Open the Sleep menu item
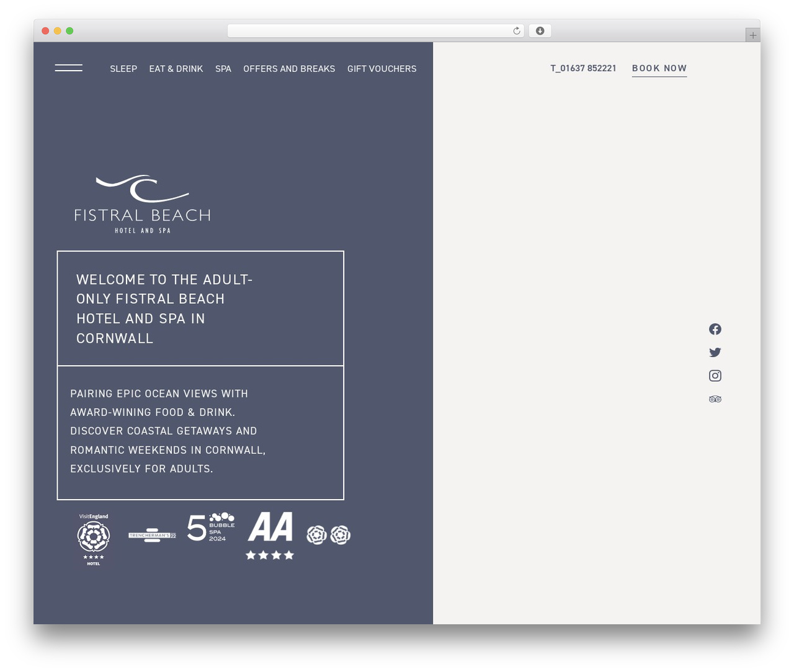Viewport: 794px width, 672px height. [x=123, y=69]
